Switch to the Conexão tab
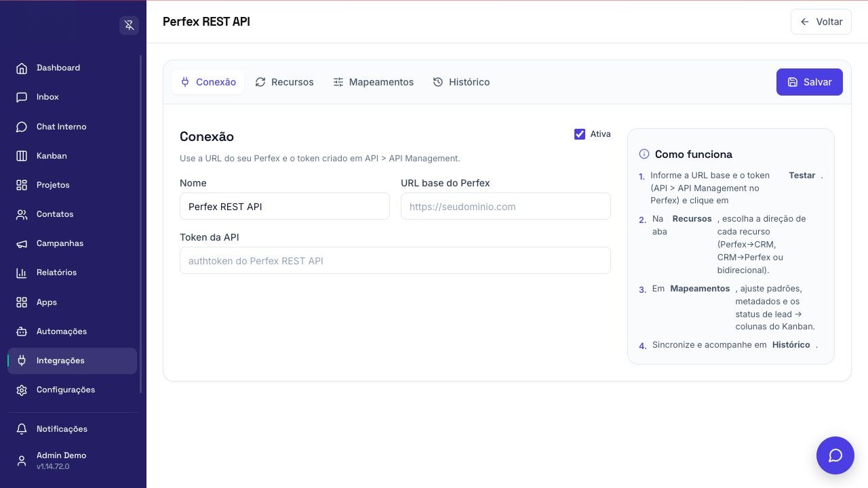 (x=208, y=82)
